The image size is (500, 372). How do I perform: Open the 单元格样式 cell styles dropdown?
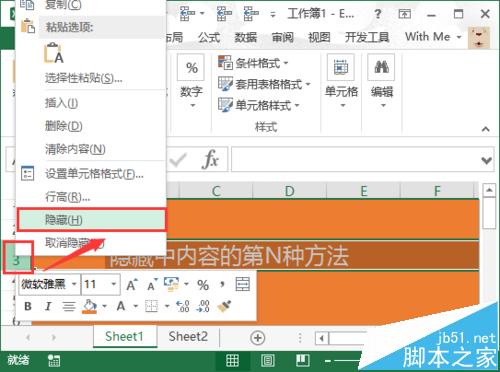[x=259, y=105]
